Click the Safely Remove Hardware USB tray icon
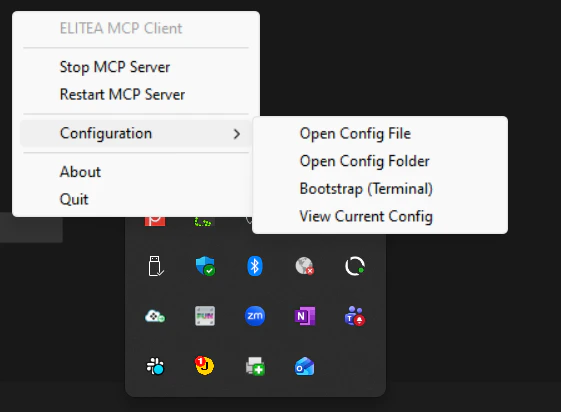The image size is (561, 412). pos(155,266)
